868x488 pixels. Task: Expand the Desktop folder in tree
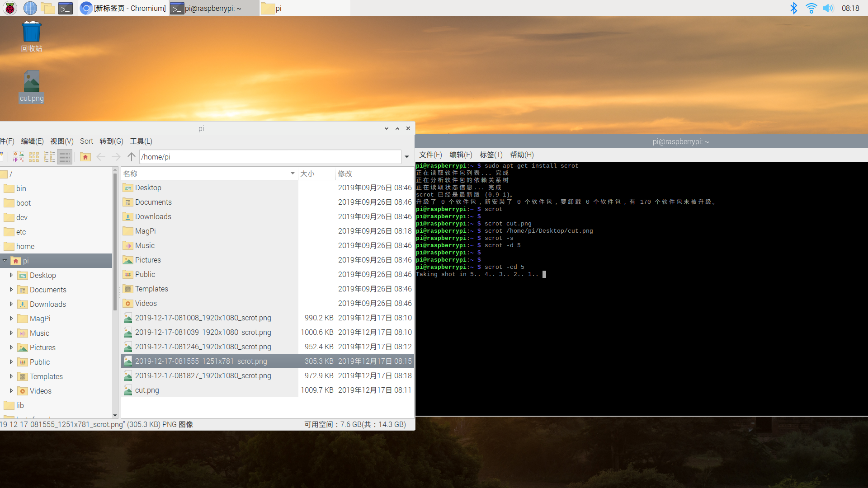(11, 275)
